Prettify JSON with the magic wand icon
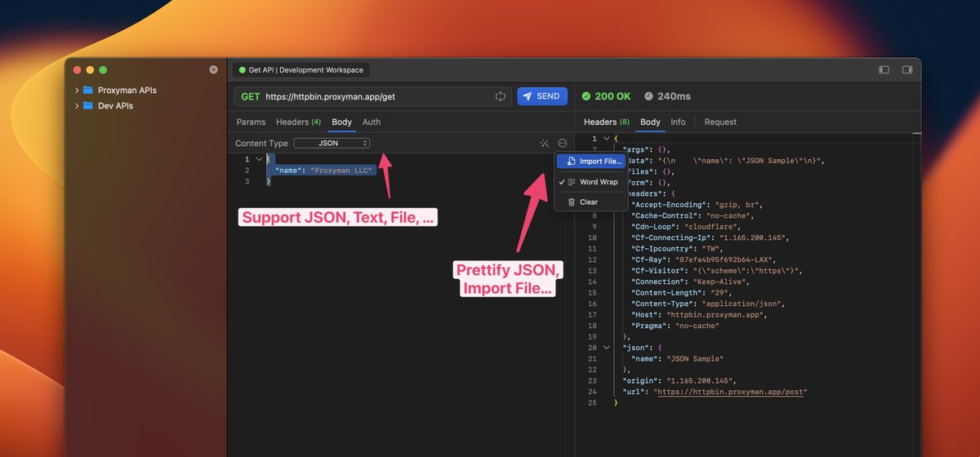Image resolution: width=980 pixels, height=457 pixels. pos(545,144)
